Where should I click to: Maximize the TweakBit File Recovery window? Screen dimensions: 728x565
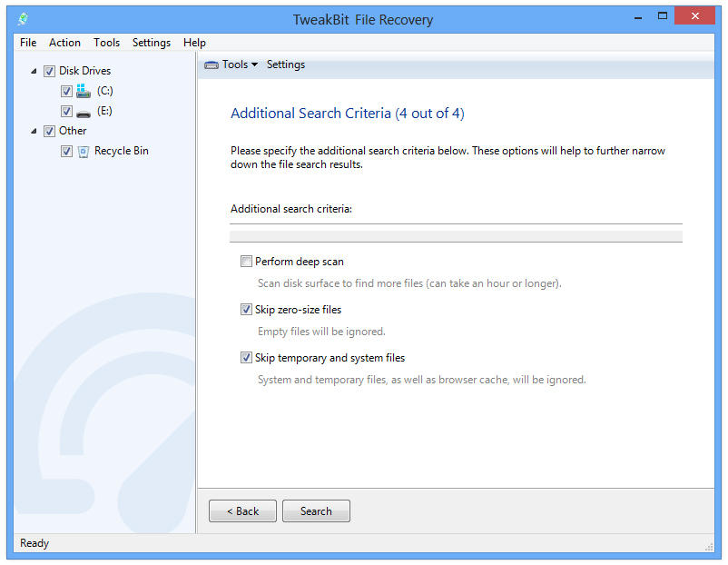click(663, 16)
